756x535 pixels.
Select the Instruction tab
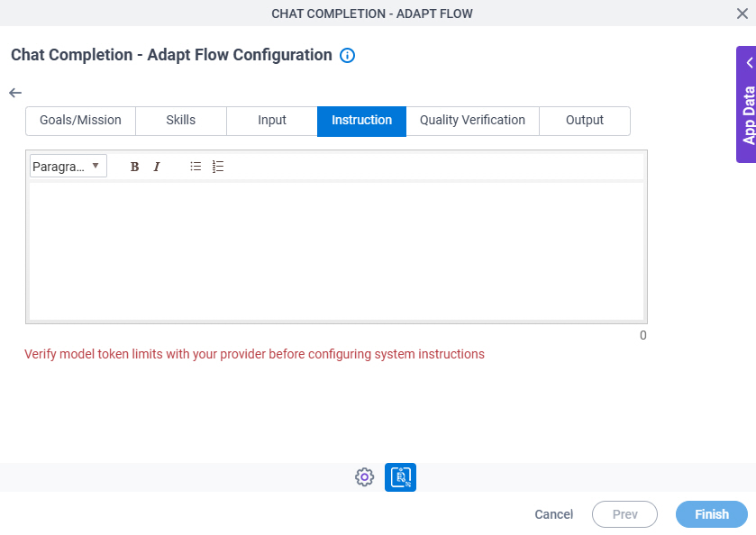(361, 121)
